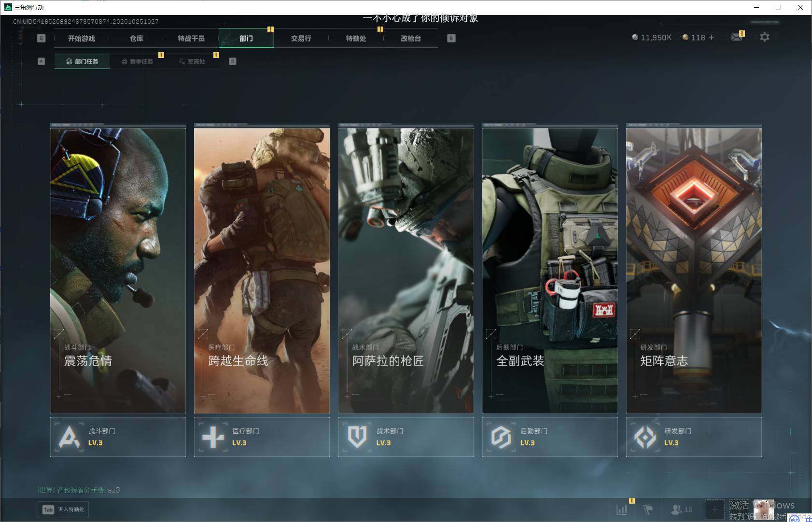Image resolution: width=812 pixels, height=522 pixels.
Task: Select the 矩阵意志 department card
Action: 694,269
